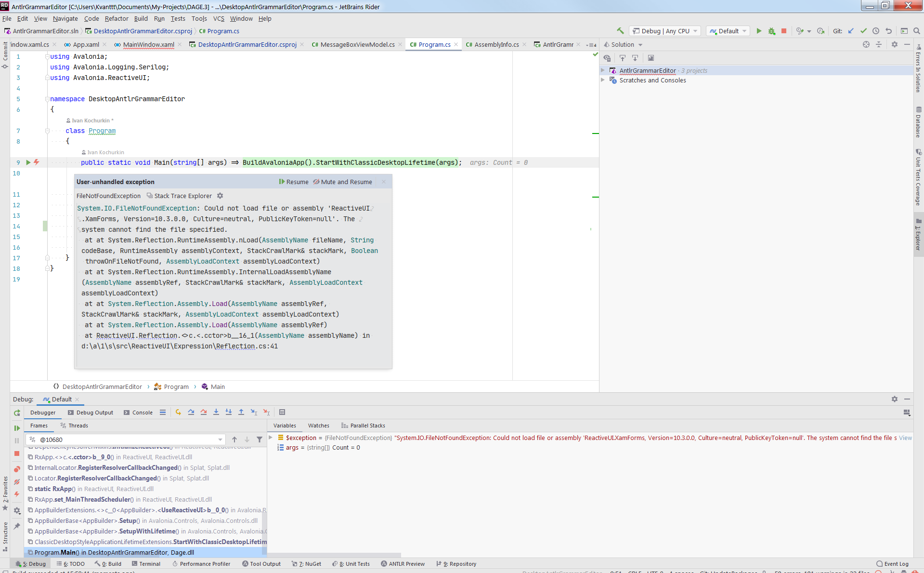The image size is (924, 573).
Task: Click the Step Into debugger icon
Action: [x=216, y=413]
